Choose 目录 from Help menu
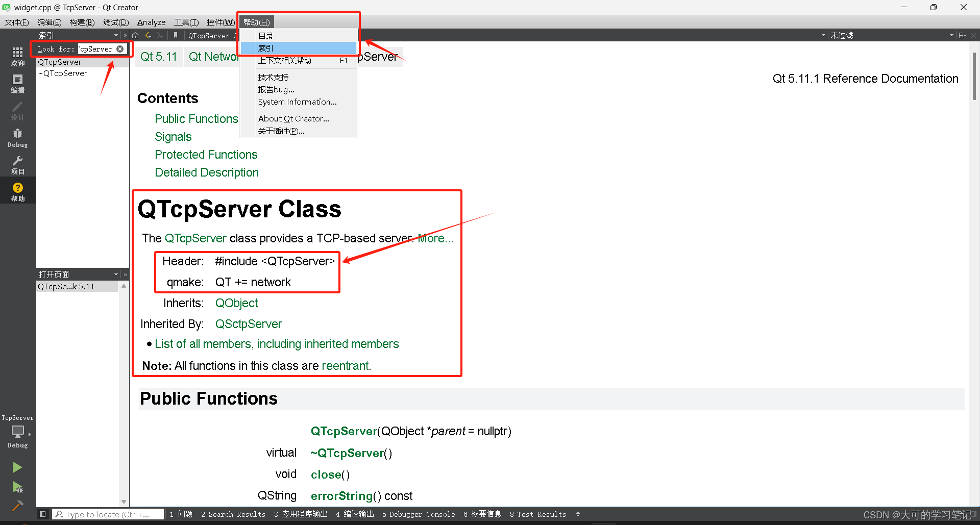The image size is (980, 525). (x=299, y=36)
